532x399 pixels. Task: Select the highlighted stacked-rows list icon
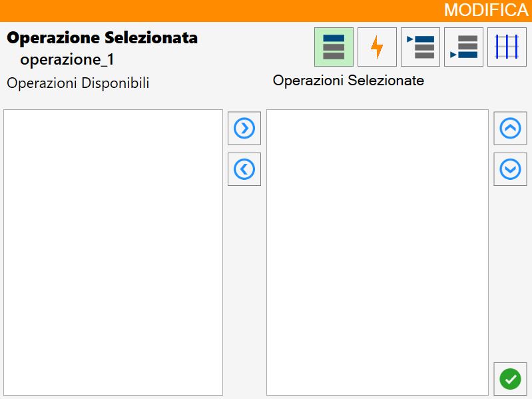click(x=334, y=47)
